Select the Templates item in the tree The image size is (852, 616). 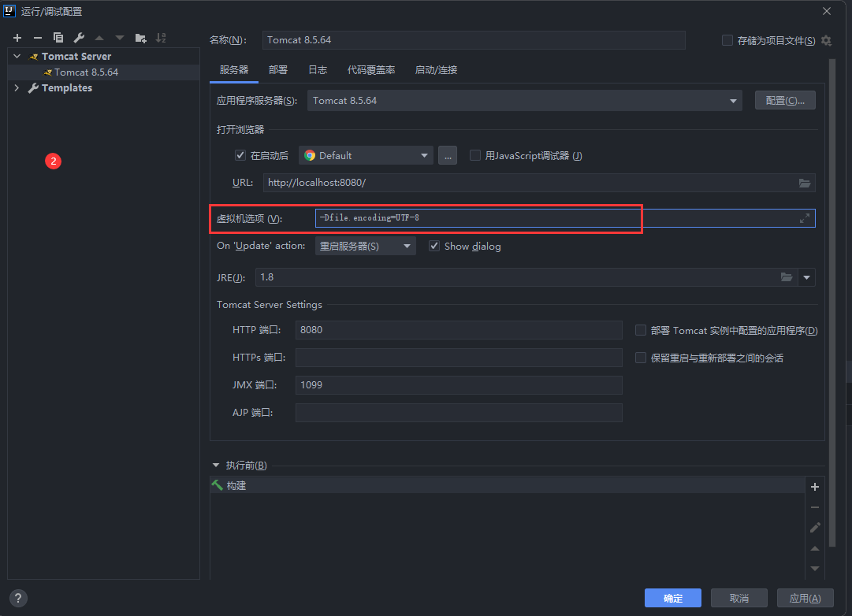tap(67, 88)
